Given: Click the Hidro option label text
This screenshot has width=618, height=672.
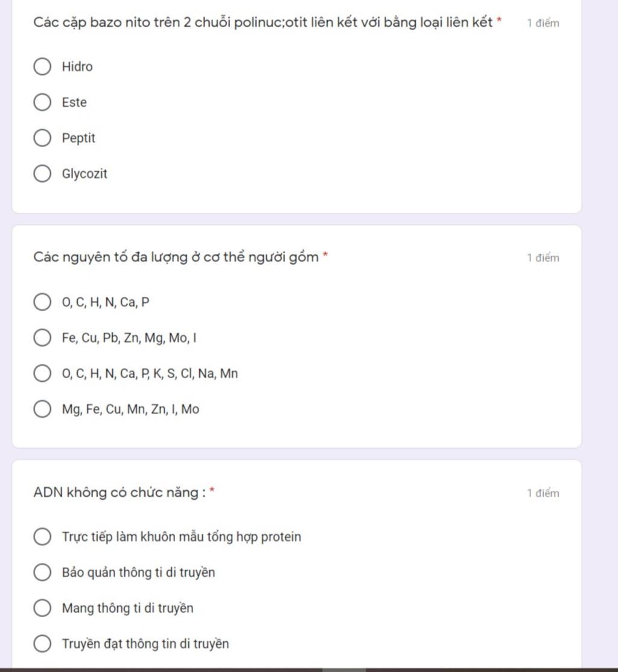Looking at the screenshot, I should point(77,66).
